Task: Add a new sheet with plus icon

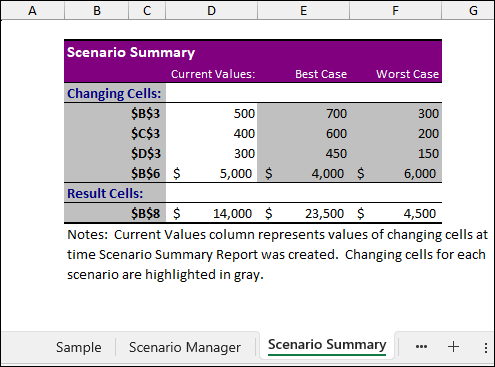Action: [453, 347]
